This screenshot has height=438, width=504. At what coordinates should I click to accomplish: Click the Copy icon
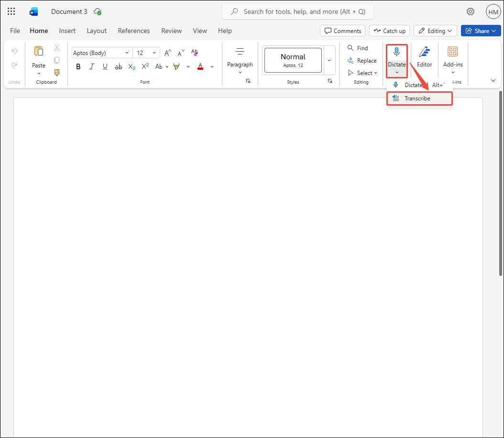pyautogui.click(x=57, y=60)
